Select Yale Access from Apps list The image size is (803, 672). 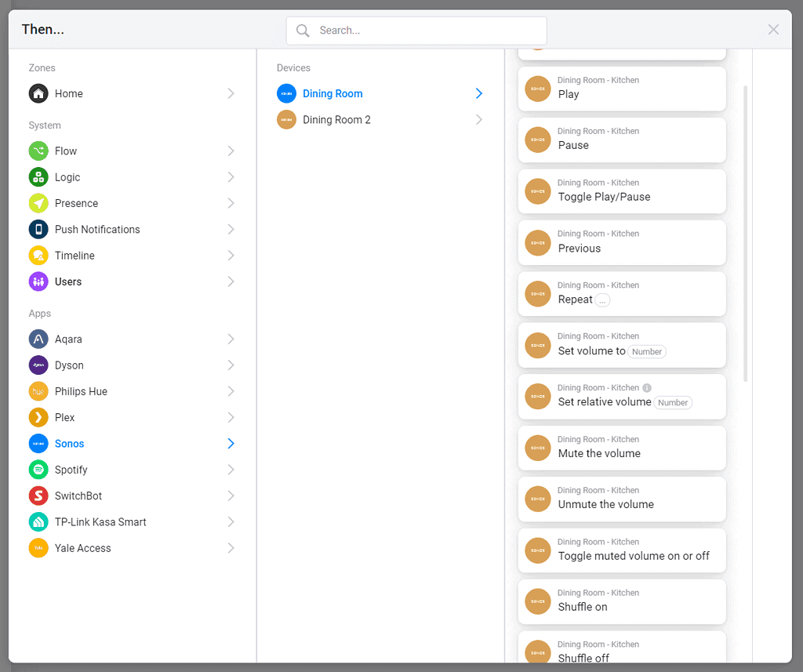pos(82,548)
